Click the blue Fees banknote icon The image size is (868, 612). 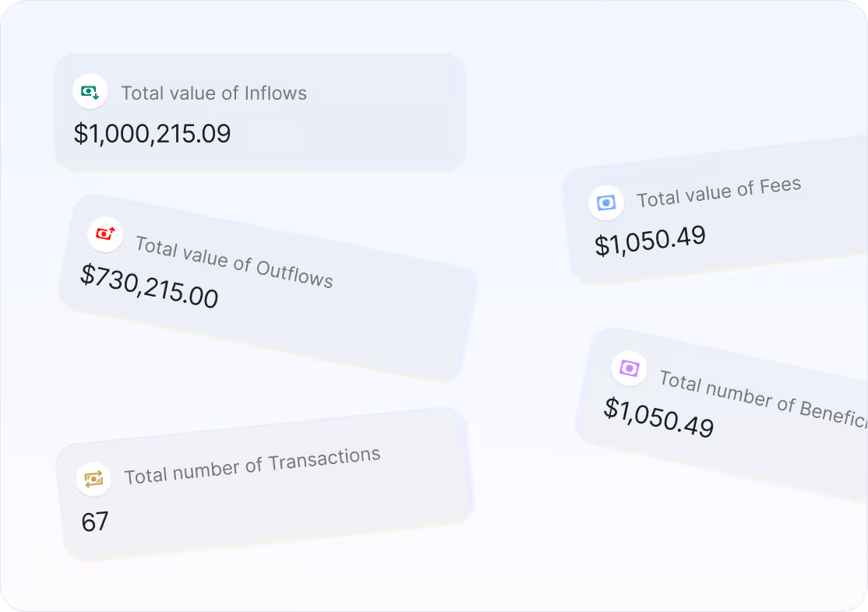(606, 203)
